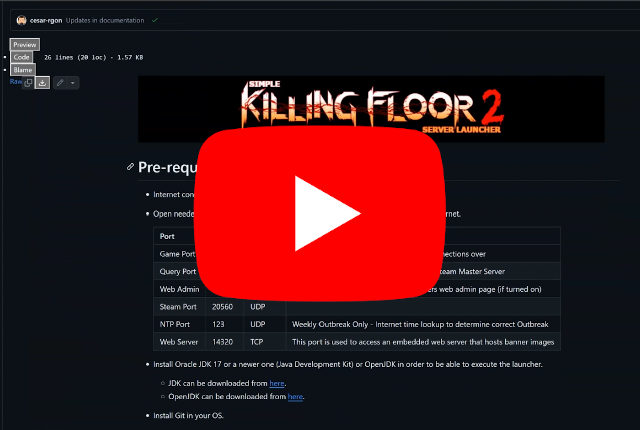
Task: Click UDP cell in Steam Port row
Action: click(264, 306)
